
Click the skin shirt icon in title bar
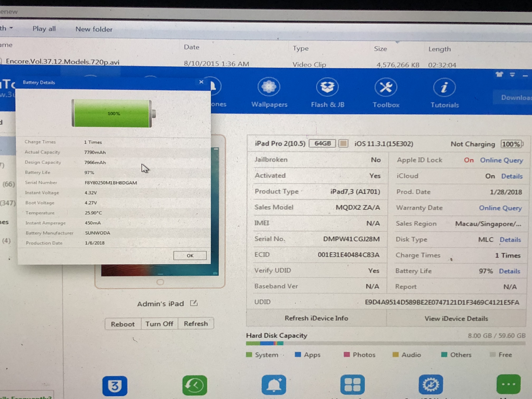point(499,75)
